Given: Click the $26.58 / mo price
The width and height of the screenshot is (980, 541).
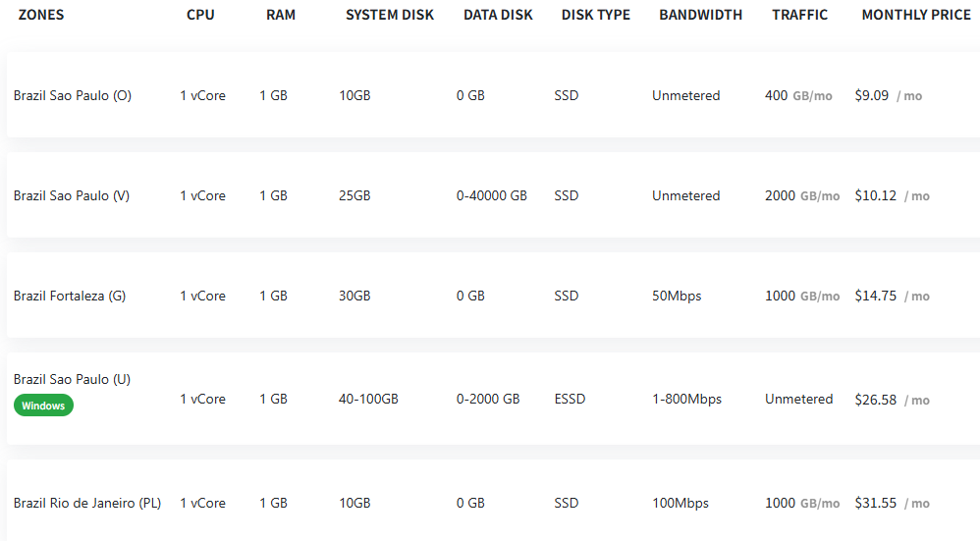Looking at the screenshot, I should tap(892, 400).
